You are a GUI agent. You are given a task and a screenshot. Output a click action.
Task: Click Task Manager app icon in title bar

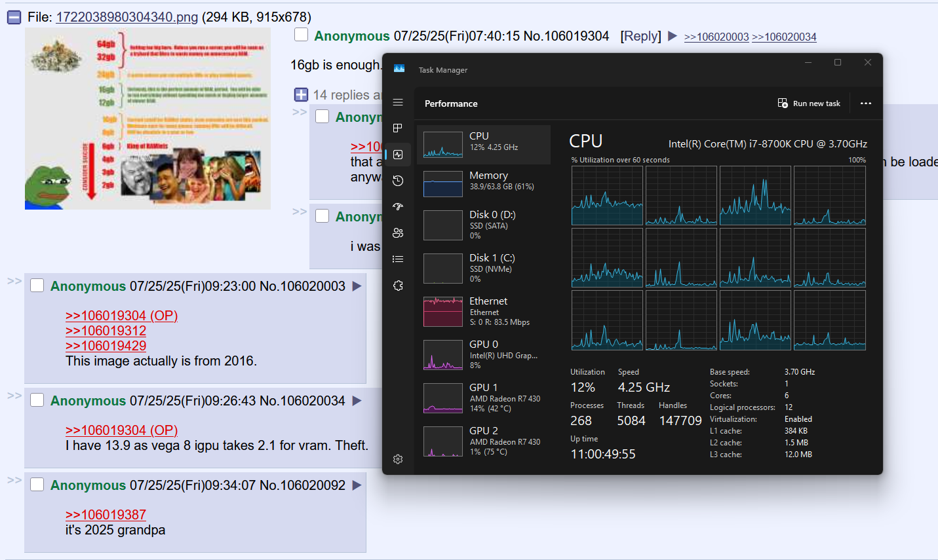coord(399,69)
